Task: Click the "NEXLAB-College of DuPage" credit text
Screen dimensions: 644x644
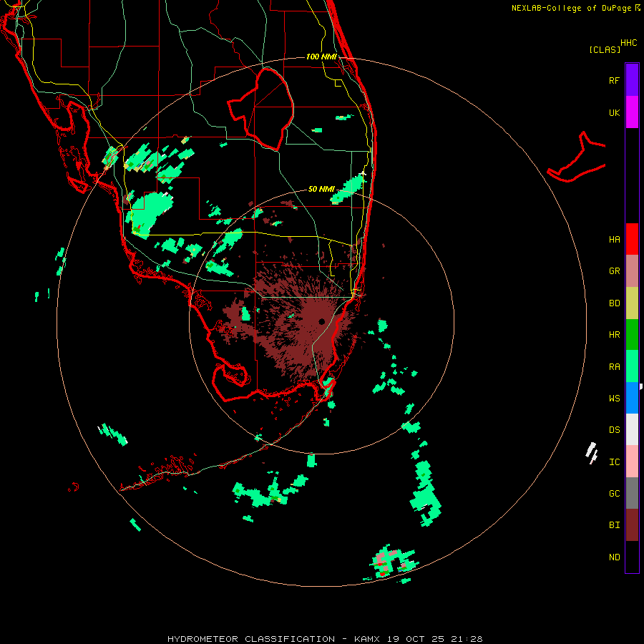Action: coord(571,8)
